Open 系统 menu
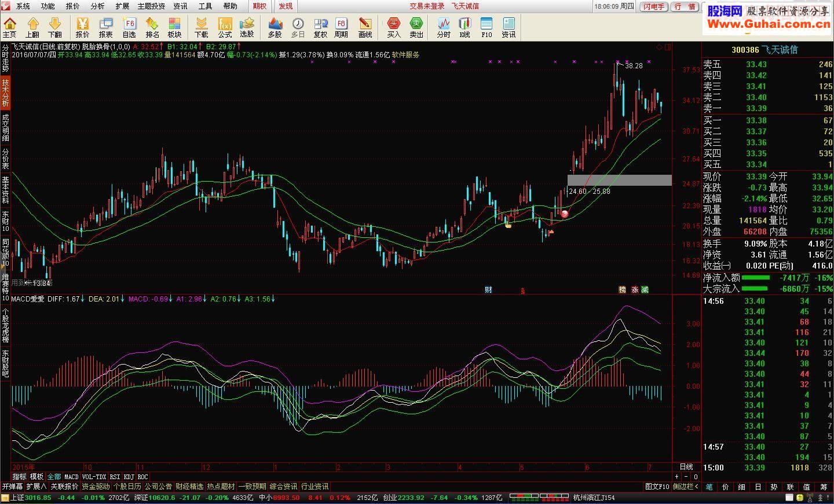Screen dimensions: 834x504 [x=23, y=6]
